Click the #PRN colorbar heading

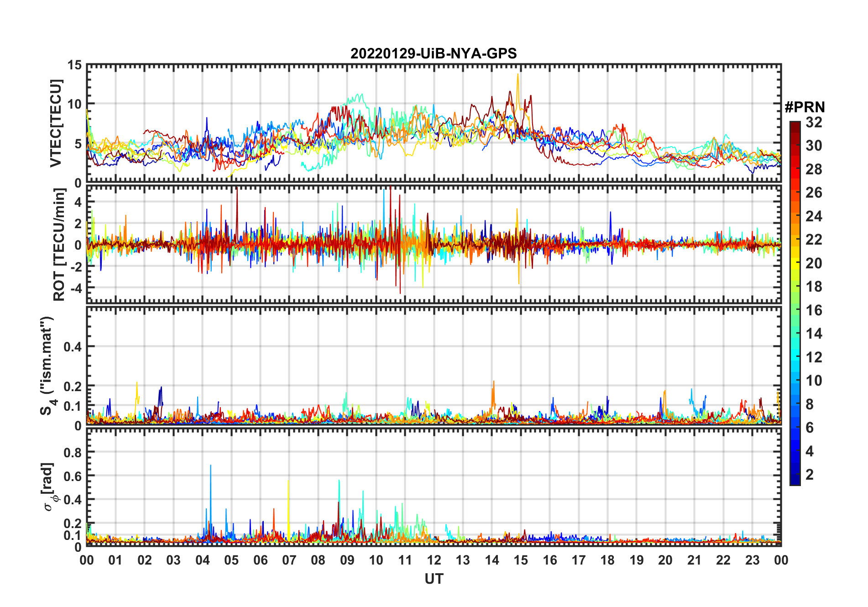pyautogui.click(x=805, y=107)
